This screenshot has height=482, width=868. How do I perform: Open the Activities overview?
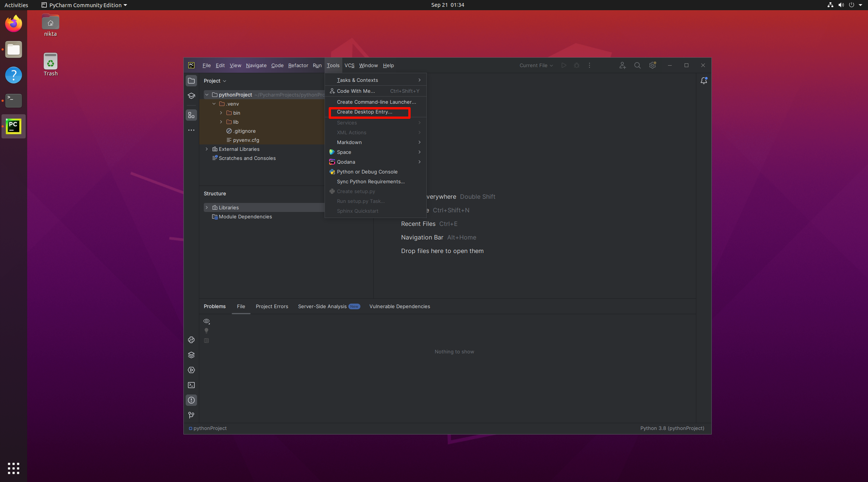pos(16,5)
